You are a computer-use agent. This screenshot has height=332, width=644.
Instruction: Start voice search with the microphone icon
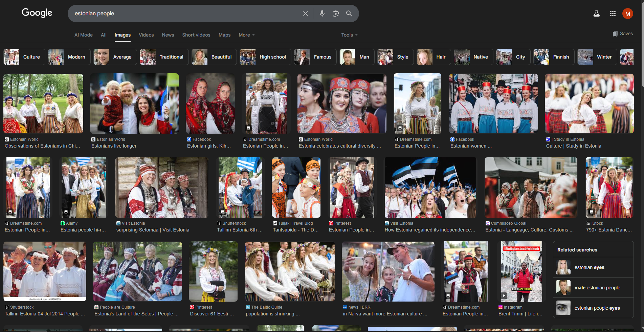tap(322, 14)
